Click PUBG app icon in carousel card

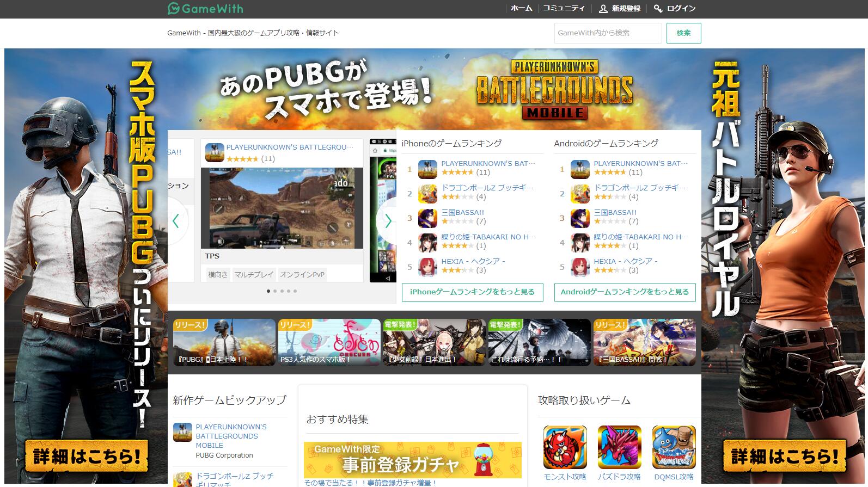pyautogui.click(x=215, y=153)
